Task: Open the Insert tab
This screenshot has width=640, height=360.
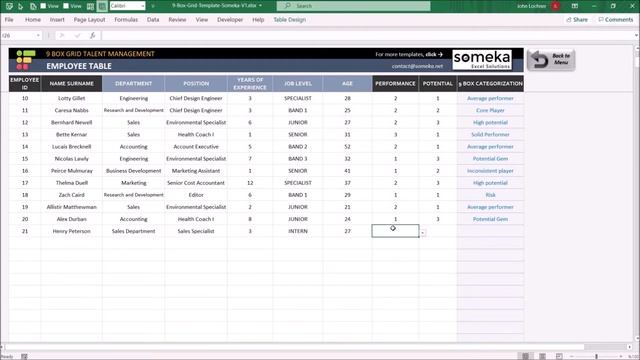Action: coord(57,20)
